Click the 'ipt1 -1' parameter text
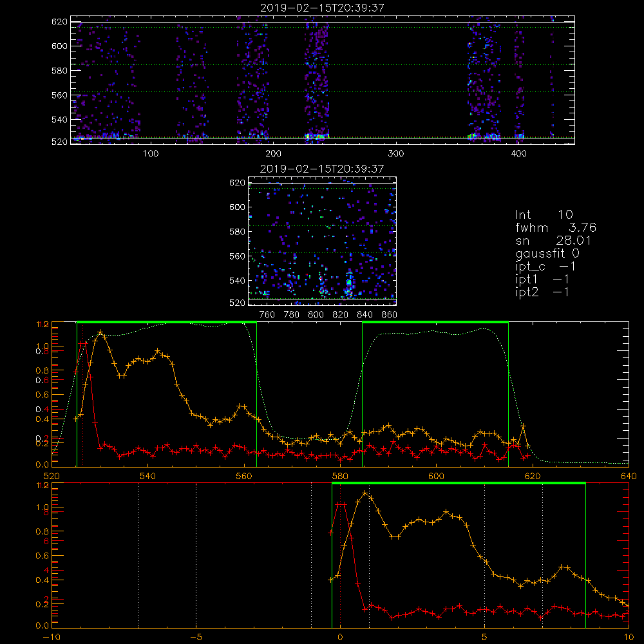This screenshot has height=644, width=644. pyautogui.click(x=542, y=279)
